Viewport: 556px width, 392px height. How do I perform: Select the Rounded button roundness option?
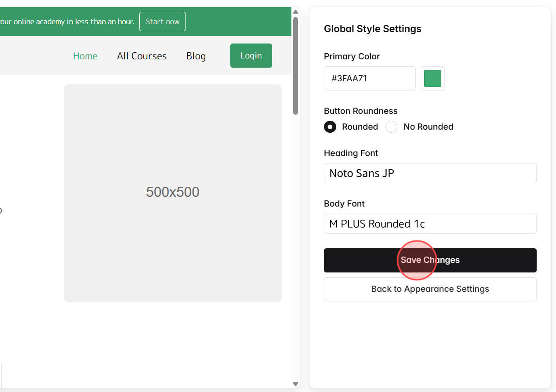(x=330, y=127)
